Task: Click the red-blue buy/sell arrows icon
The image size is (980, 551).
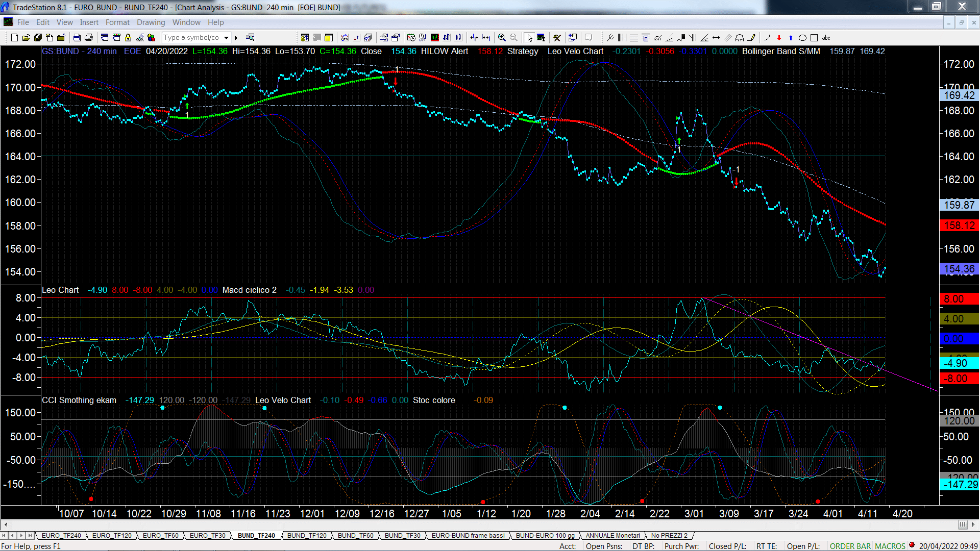Action: coord(356,38)
